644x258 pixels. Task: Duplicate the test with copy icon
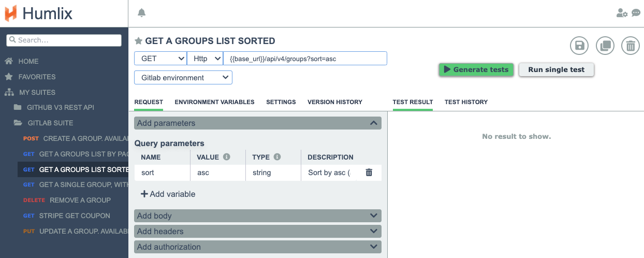coord(605,46)
